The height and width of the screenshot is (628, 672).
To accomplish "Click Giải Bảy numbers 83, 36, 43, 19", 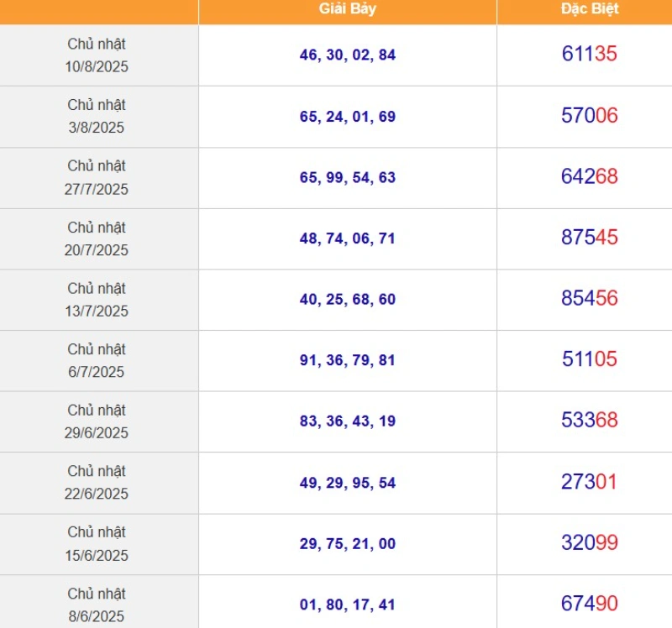I will point(348,421).
